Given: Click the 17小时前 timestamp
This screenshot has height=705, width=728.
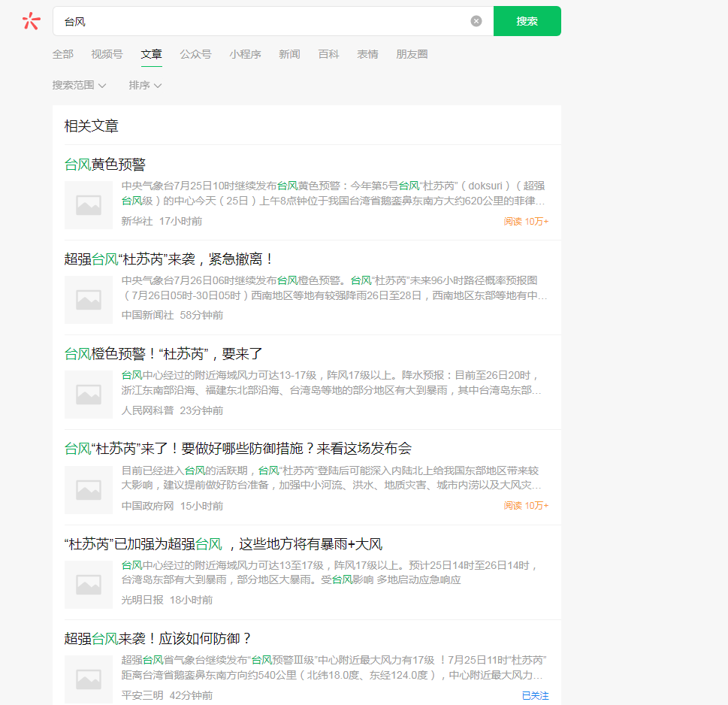Looking at the screenshot, I should click(180, 221).
